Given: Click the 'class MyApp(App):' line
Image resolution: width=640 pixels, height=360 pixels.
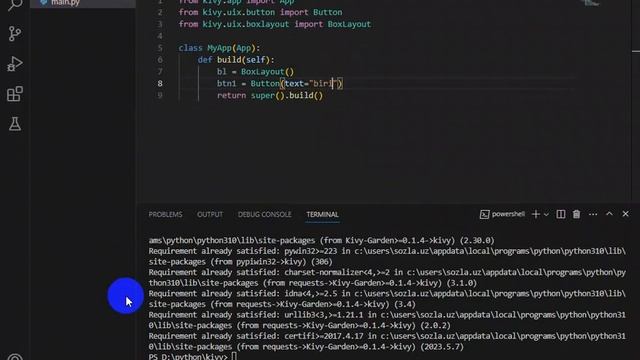Looking at the screenshot, I should 219,48.
